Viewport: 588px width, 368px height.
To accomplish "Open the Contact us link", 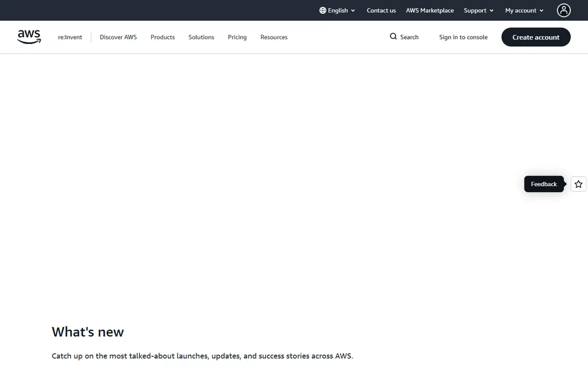I will tap(381, 11).
